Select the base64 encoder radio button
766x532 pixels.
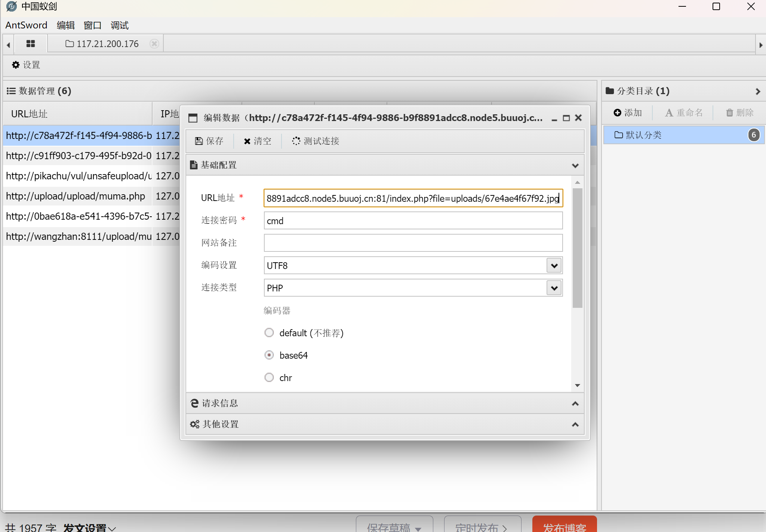269,355
